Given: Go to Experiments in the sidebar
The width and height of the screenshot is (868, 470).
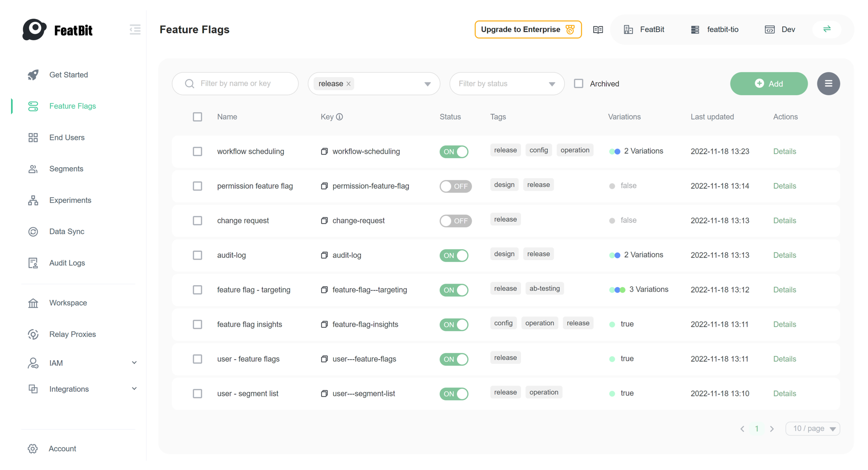Looking at the screenshot, I should point(70,200).
